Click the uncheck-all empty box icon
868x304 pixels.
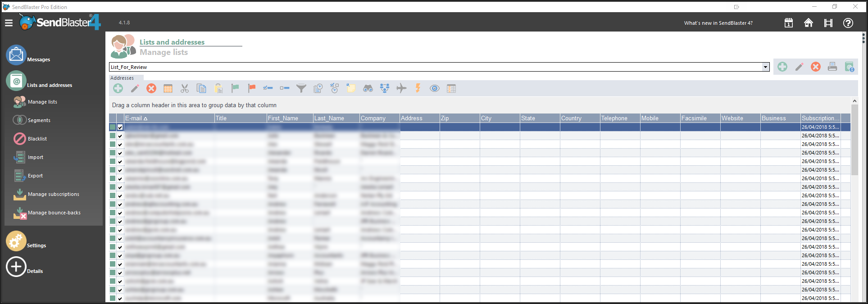pyautogui.click(x=285, y=88)
